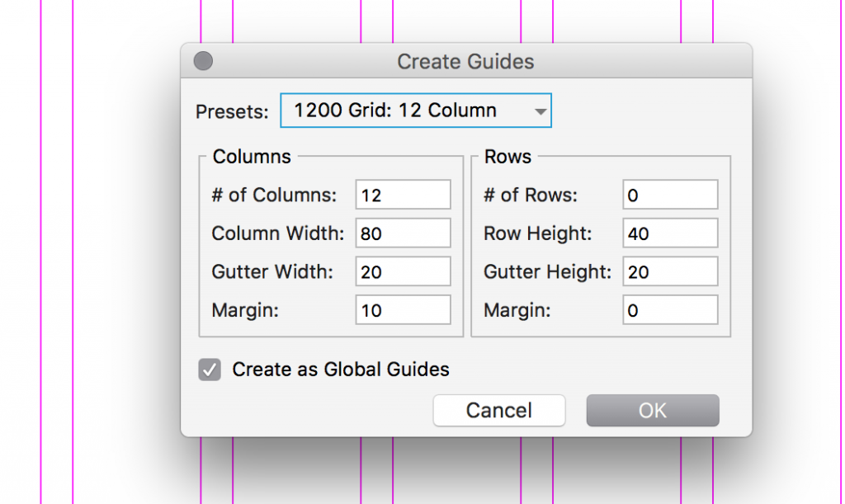This screenshot has height=504, width=845.
Task: Click the Rows group heading
Action: [507, 157]
